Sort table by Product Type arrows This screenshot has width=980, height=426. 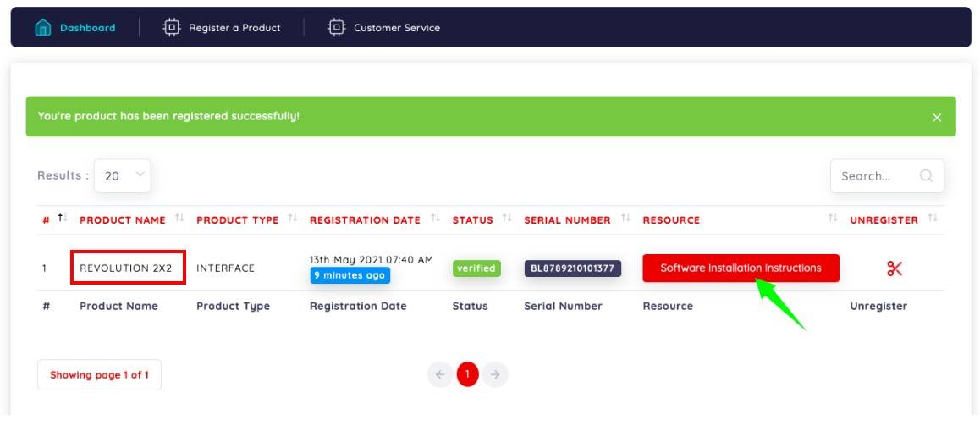pos(293,218)
